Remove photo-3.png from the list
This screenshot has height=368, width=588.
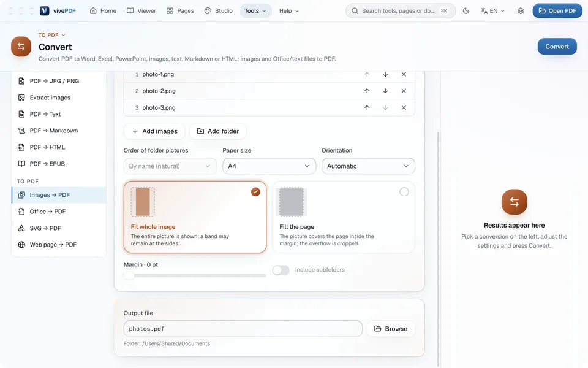(404, 108)
